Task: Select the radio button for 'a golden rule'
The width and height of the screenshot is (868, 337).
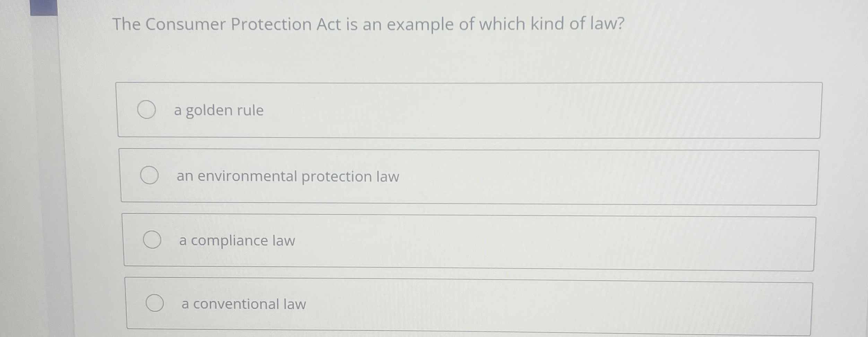Action: pos(147,110)
